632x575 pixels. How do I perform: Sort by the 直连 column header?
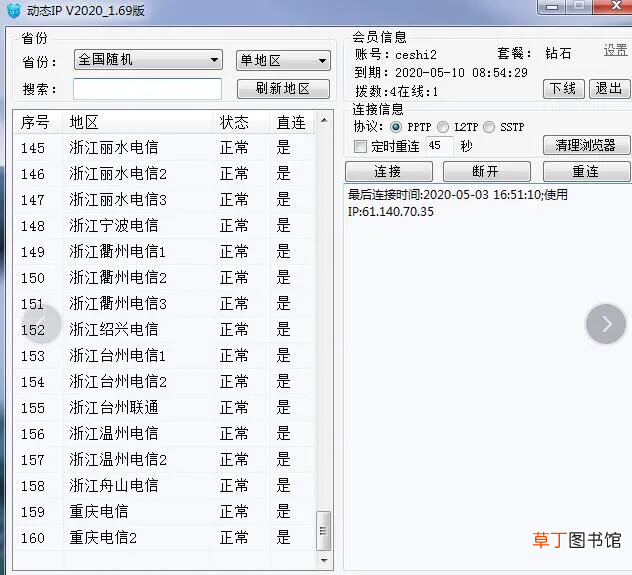point(291,122)
